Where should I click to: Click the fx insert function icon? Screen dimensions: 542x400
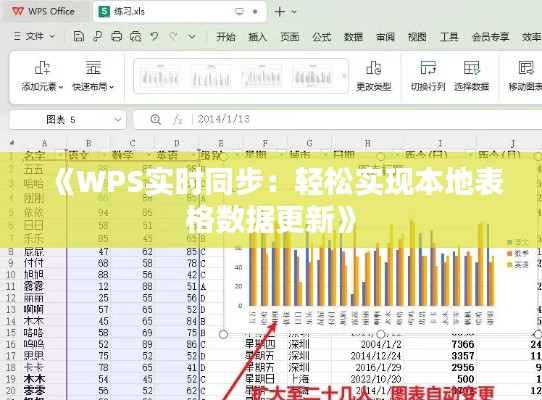178,120
